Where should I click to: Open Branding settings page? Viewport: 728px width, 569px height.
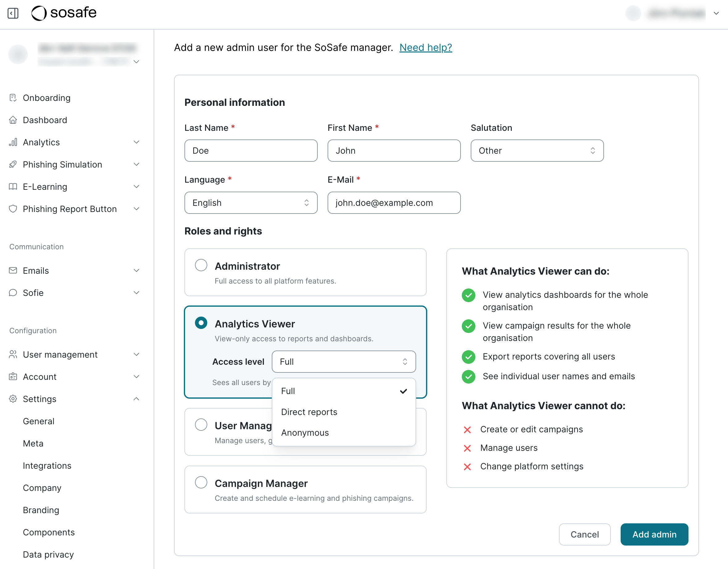[41, 510]
